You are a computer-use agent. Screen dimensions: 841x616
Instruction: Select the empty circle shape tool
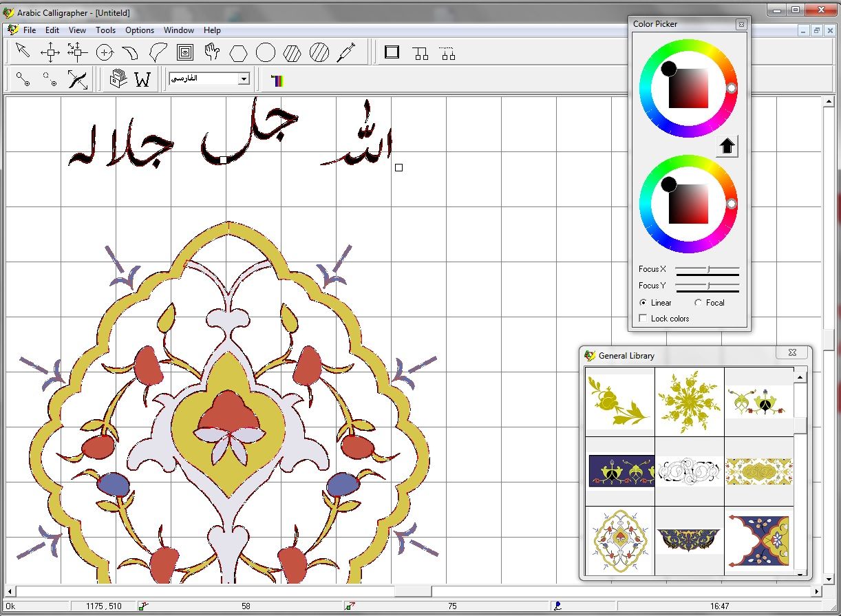coord(266,52)
